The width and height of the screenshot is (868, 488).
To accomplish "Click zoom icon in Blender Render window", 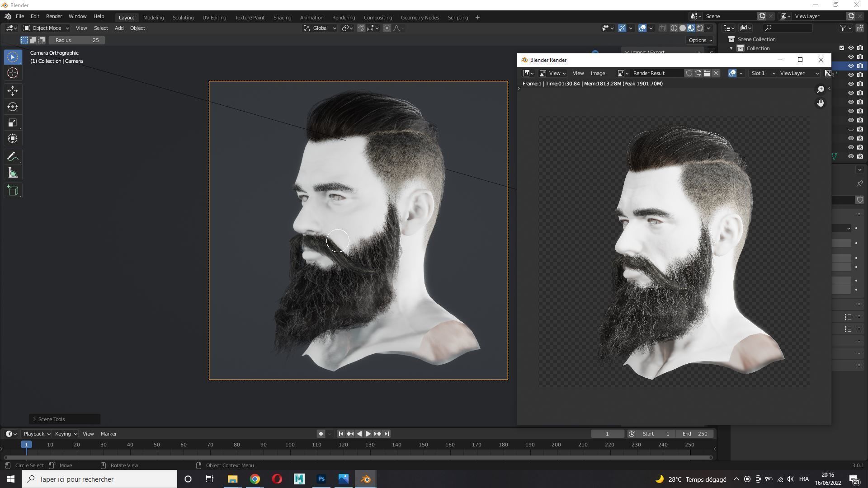I will coord(821,89).
